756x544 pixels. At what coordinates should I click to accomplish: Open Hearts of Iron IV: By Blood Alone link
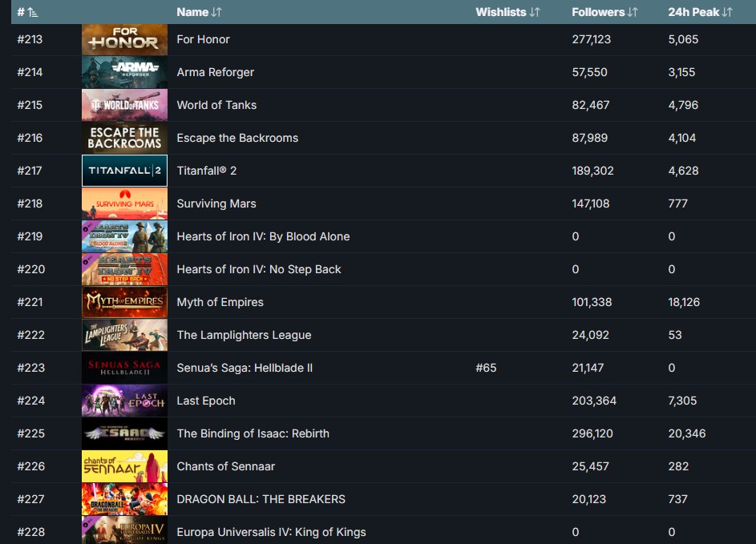[263, 236]
